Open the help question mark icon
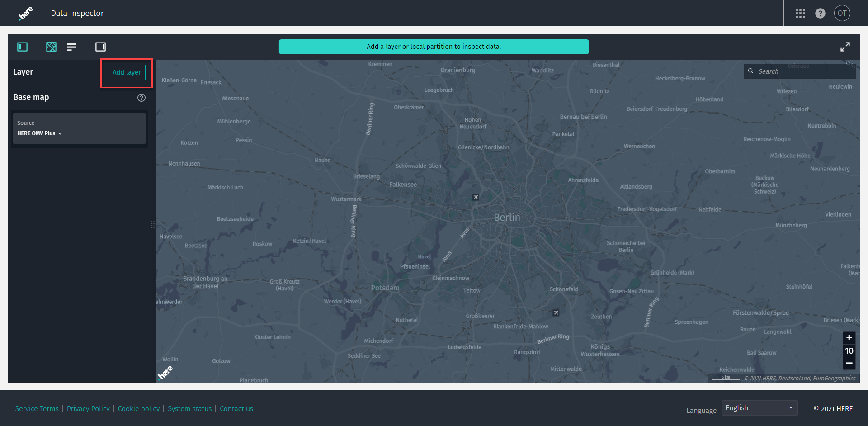868x426 pixels. (820, 14)
